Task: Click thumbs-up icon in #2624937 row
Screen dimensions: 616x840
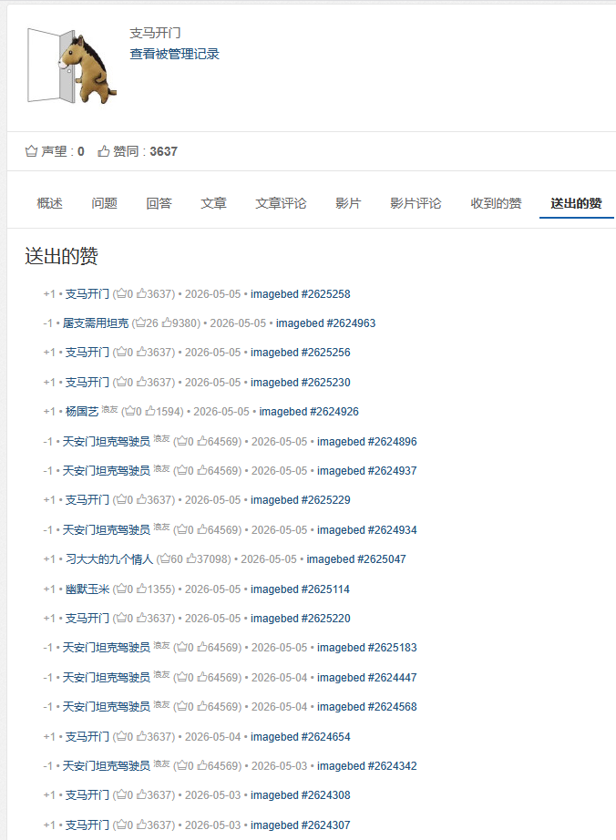Action: [x=202, y=470]
